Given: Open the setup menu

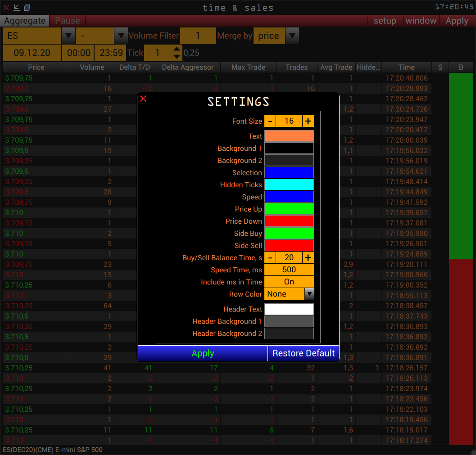Looking at the screenshot, I should [x=385, y=20].
